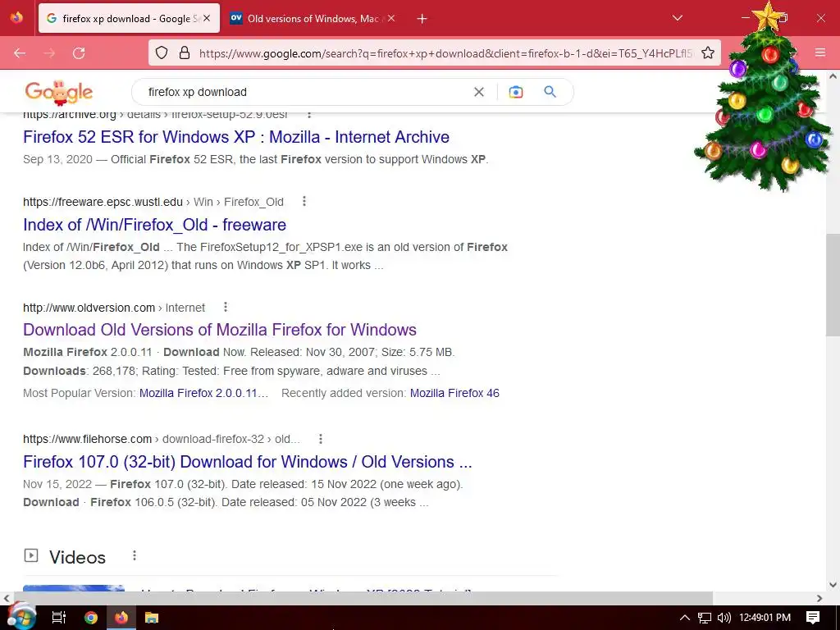Open the Firefox hamburger menu
The width and height of the screenshot is (840, 630).
820,52
